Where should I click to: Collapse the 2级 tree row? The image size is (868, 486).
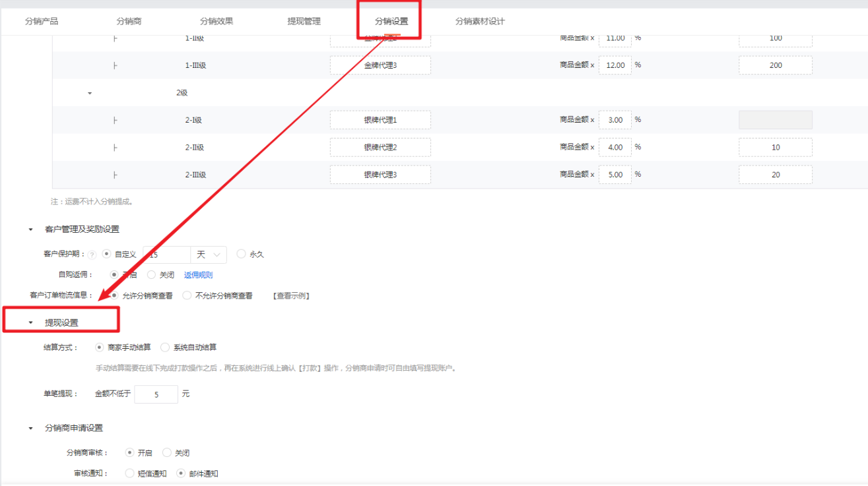[x=90, y=94]
